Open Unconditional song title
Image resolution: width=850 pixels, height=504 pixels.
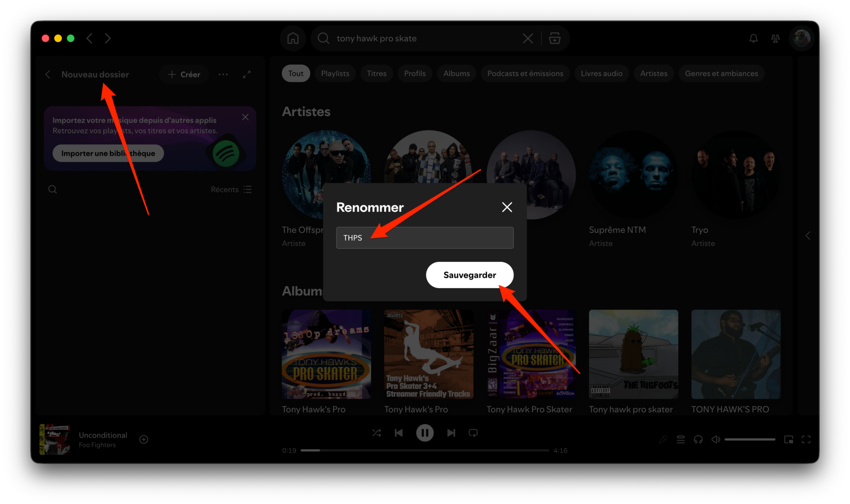point(103,435)
